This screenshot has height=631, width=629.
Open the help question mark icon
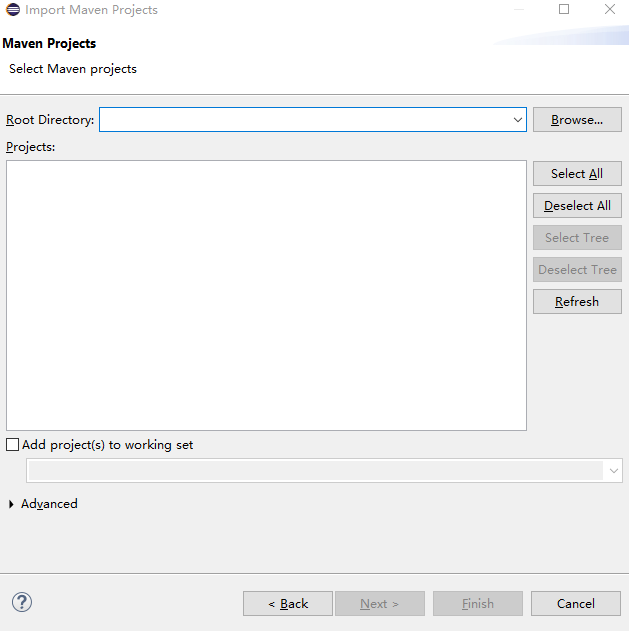point(22,602)
